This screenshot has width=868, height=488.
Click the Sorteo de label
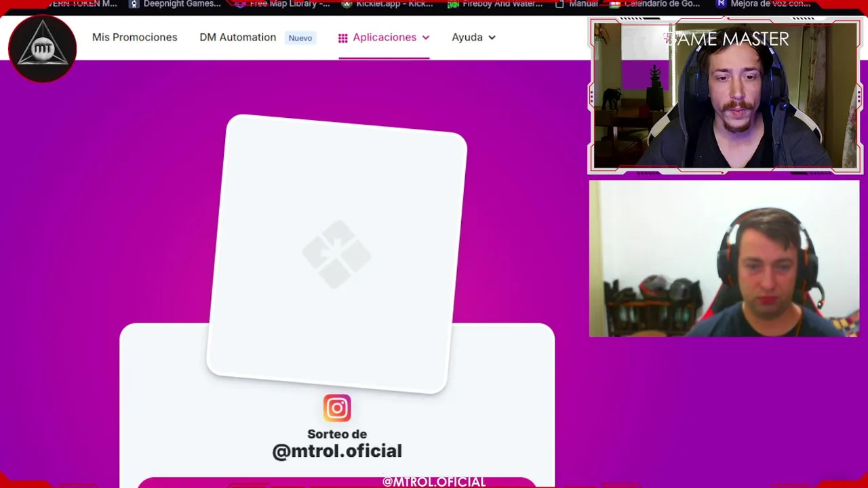337,434
